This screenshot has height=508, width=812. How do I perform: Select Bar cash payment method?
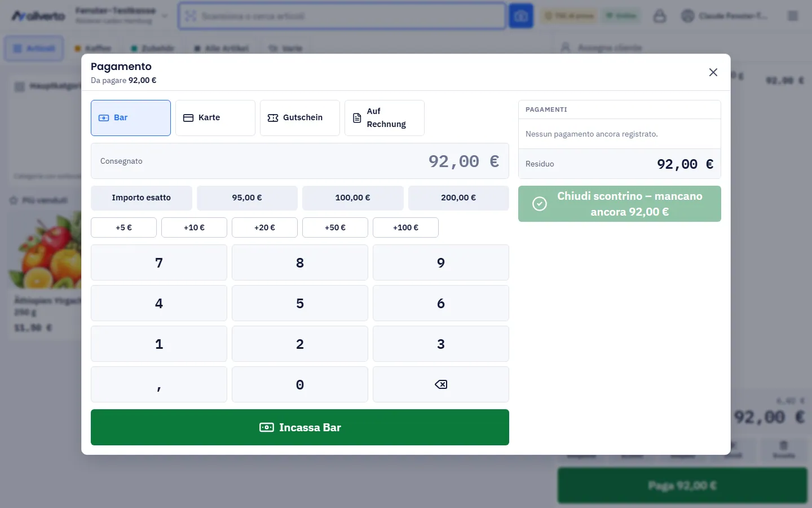click(131, 118)
